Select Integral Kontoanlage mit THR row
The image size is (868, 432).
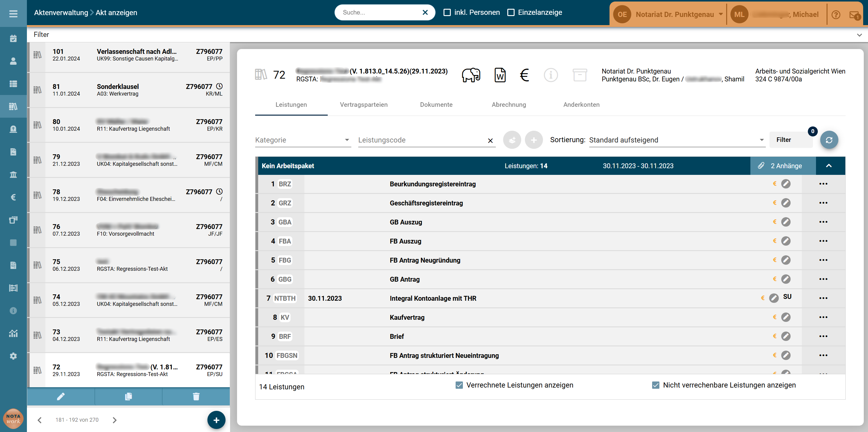coord(550,298)
